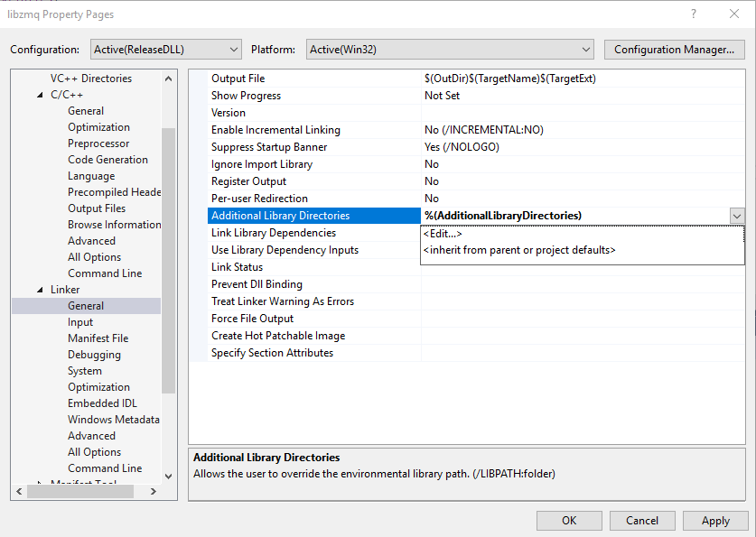The image size is (756, 537).
Task: Select VC++ Directories in the tree
Action: click(90, 79)
